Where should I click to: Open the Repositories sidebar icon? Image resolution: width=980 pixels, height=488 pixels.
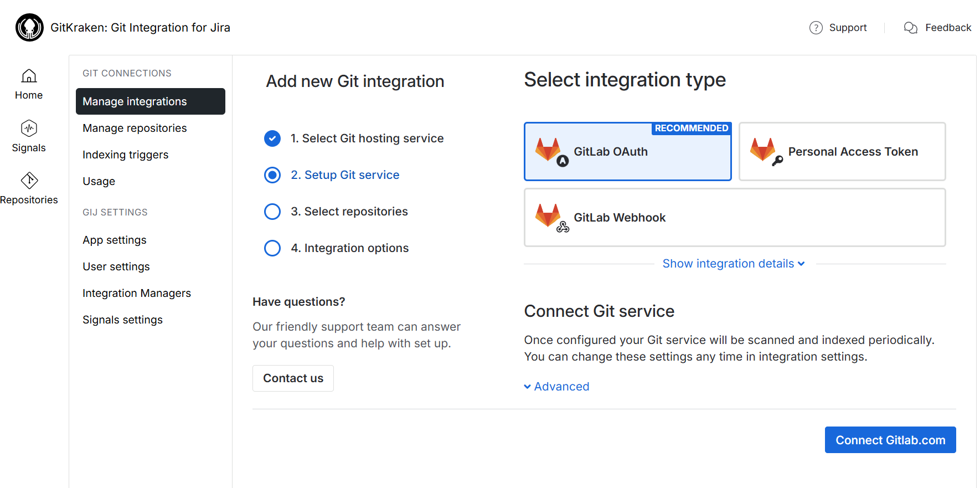click(x=29, y=181)
